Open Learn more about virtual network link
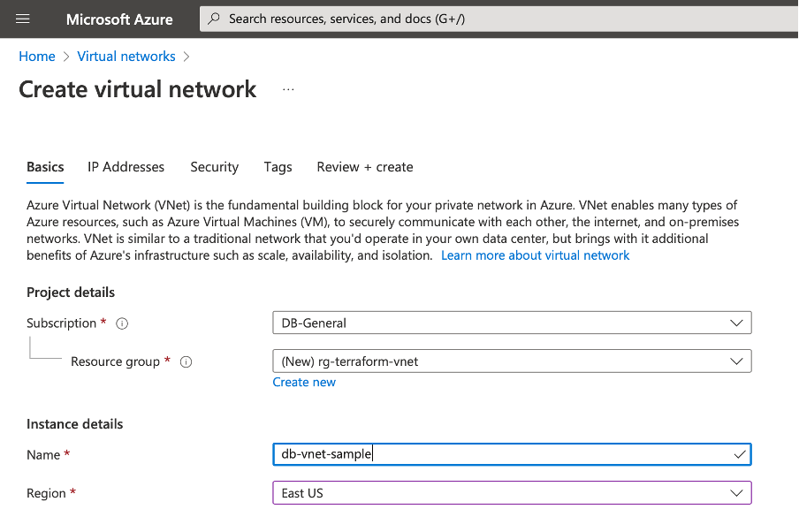Viewport: 799px width, 532px height. (x=535, y=255)
